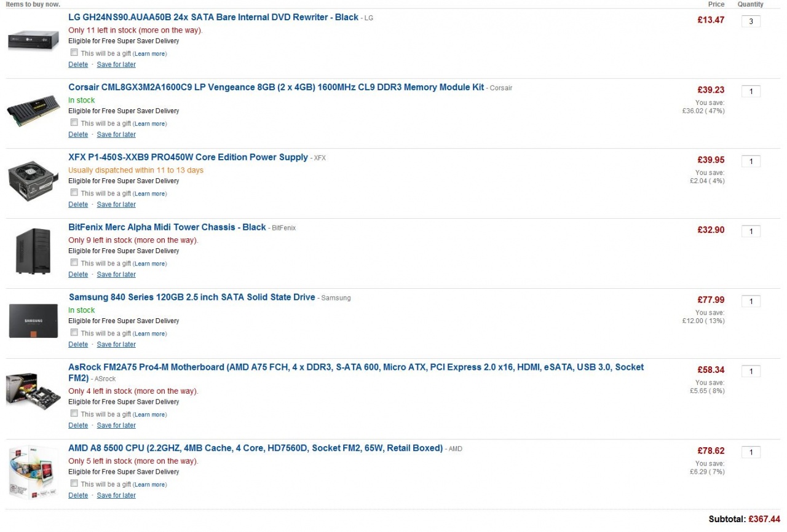Delete the AMD A8 5500 CPU item
This screenshot has height=532, width=787.
(78, 496)
